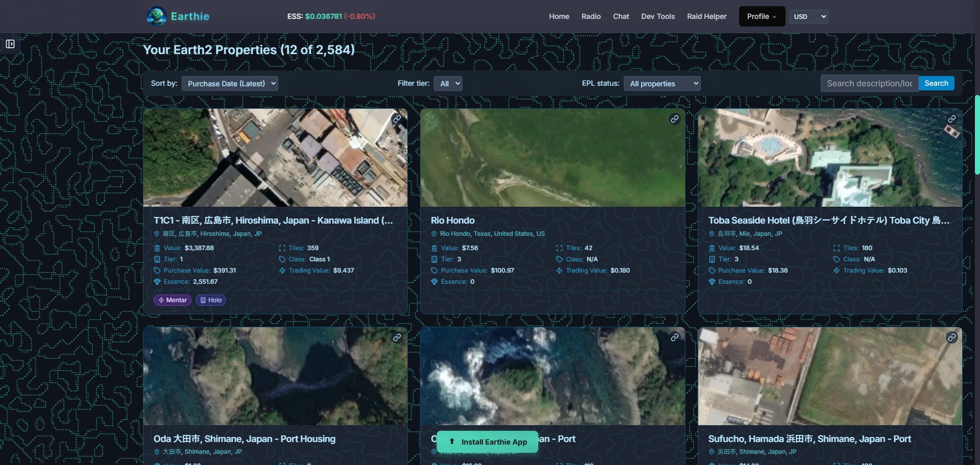Expand the Profile menu
980x465 pixels.
pyautogui.click(x=762, y=16)
